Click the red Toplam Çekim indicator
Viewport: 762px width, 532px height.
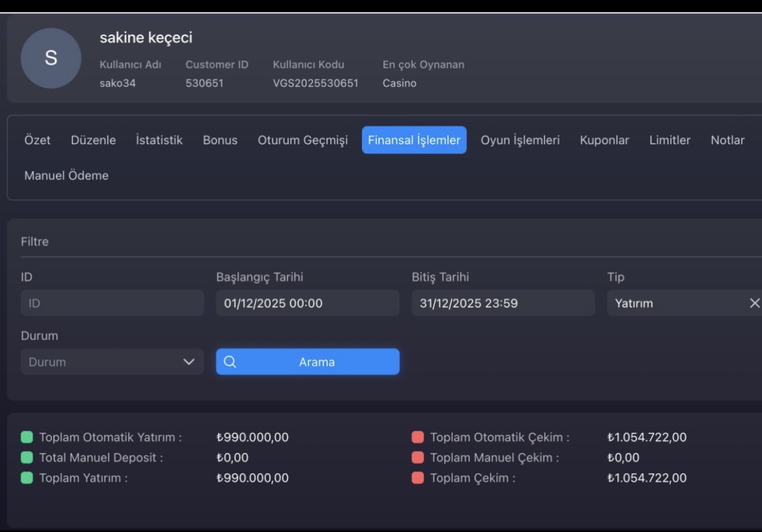click(418, 477)
